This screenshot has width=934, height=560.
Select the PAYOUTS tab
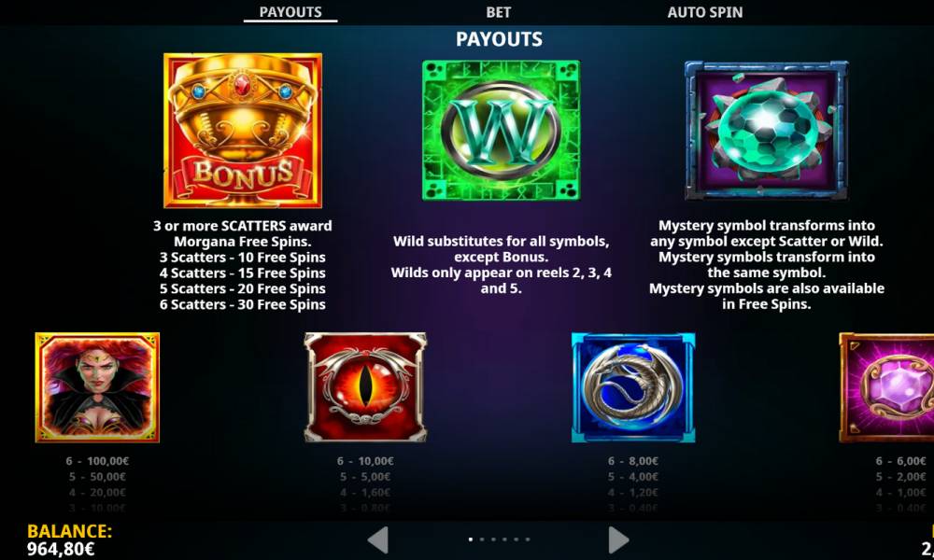(x=290, y=12)
